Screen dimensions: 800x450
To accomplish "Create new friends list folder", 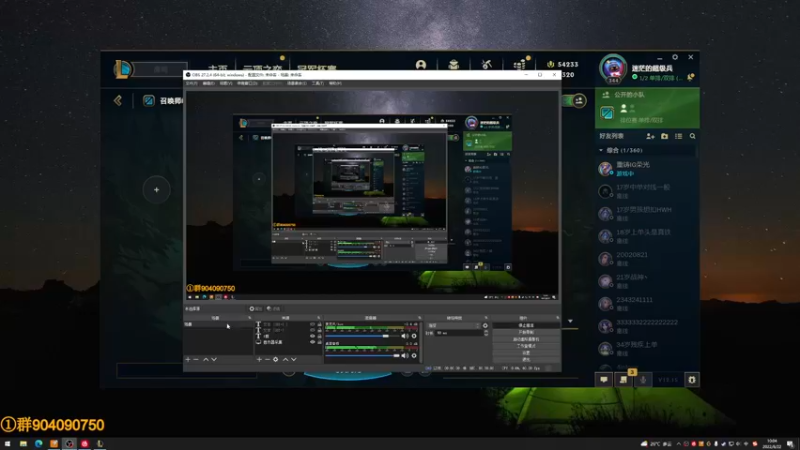I will (x=664, y=136).
